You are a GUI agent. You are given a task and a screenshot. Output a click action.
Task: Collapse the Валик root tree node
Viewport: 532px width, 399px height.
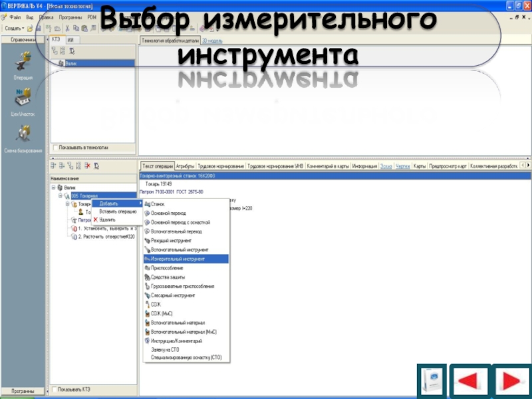pyautogui.click(x=55, y=188)
